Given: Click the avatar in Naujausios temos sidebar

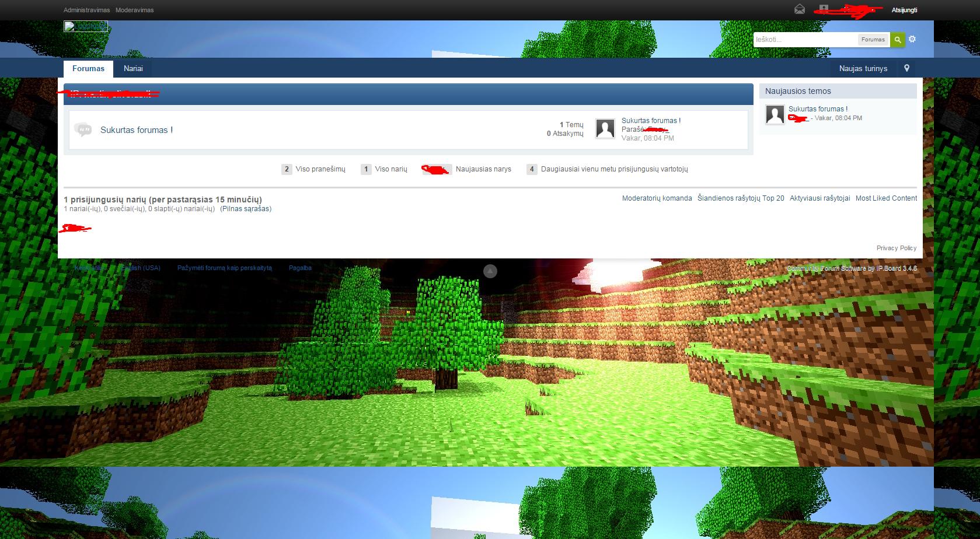Looking at the screenshot, I should (x=775, y=114).
